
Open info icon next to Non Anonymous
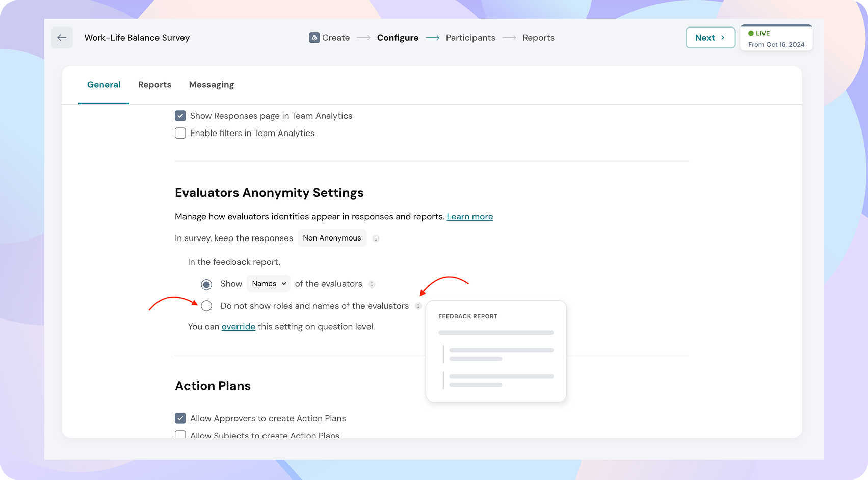(x=376, y=238)
